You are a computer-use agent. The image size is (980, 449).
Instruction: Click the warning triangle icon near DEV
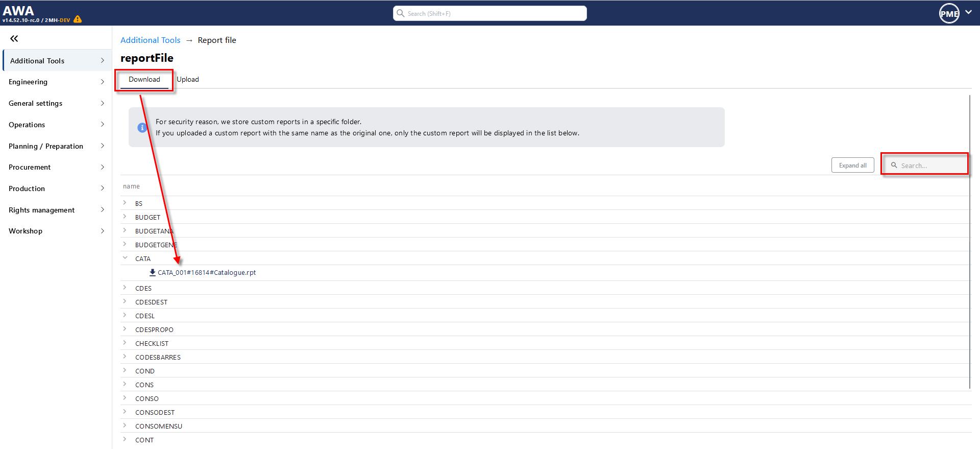[x=78, y=19]
